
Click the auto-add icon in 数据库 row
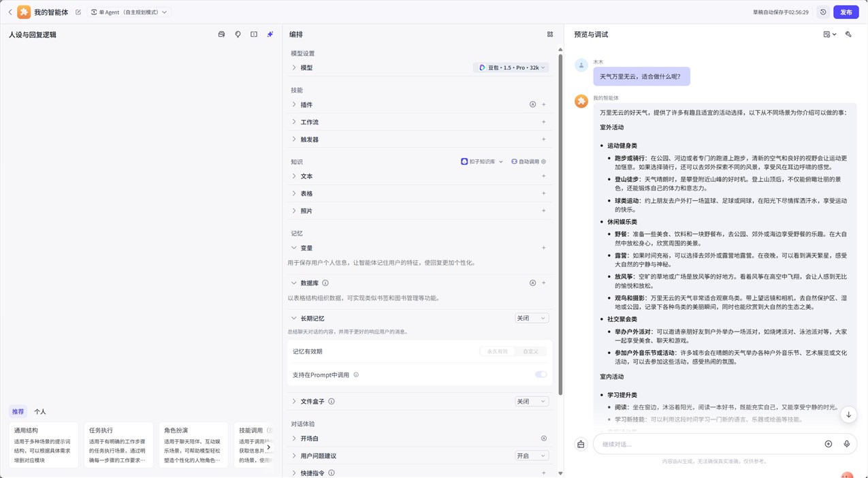pos(533,283)
